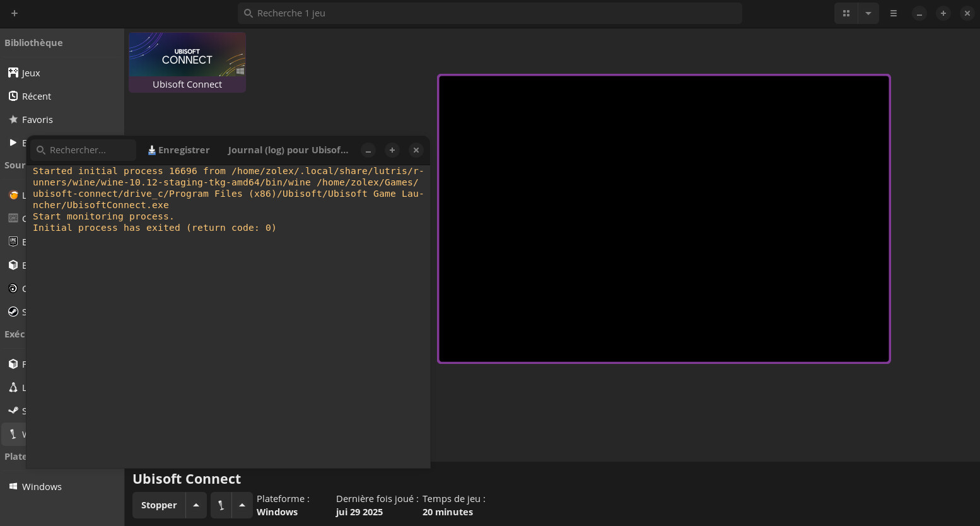The width and height of the screenshot is (980, 526).
Task: Show Favoris games
Action: 37,120
